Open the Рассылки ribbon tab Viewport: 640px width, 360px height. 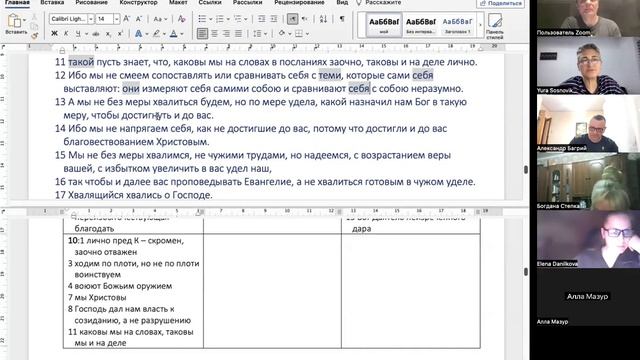tap(247, 2)
